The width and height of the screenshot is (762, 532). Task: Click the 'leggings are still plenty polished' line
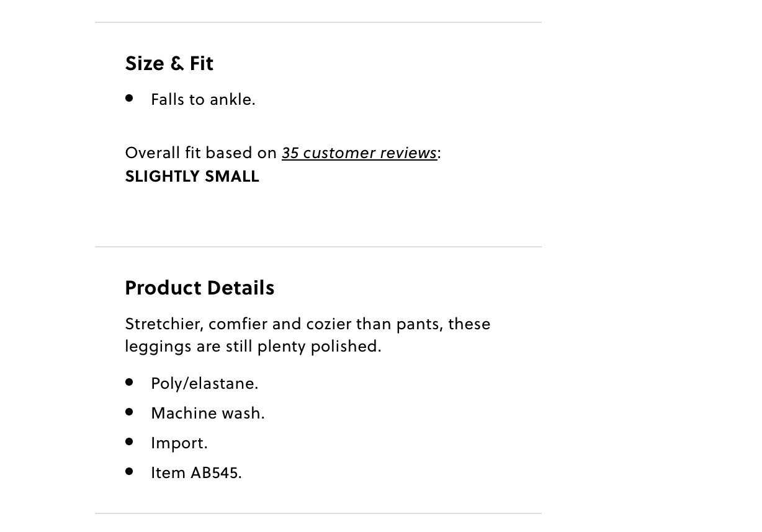(253, 346)
